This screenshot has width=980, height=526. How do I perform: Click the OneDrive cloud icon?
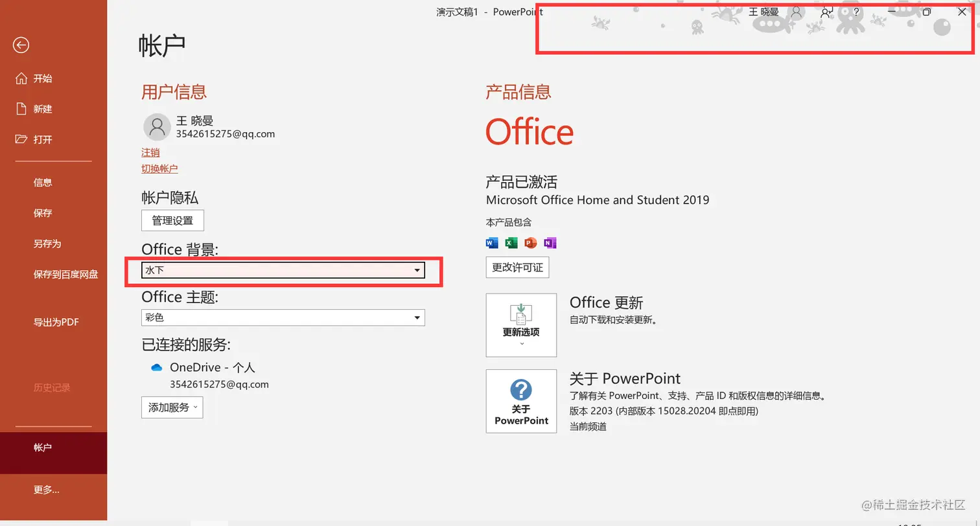[156, 367]
